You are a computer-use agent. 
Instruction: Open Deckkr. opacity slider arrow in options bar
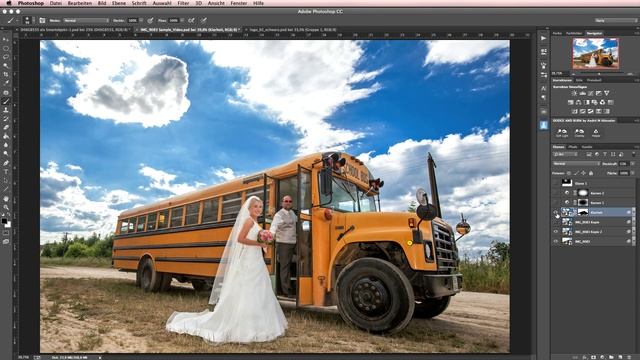point(141,20)
